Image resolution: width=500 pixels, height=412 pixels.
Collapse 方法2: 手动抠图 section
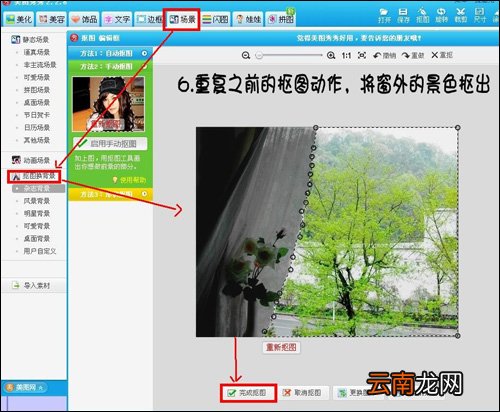point(110,67)
